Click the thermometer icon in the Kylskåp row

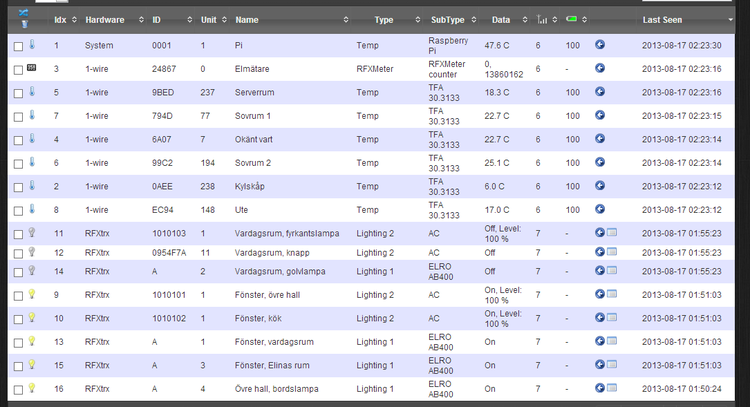(32, 186)
